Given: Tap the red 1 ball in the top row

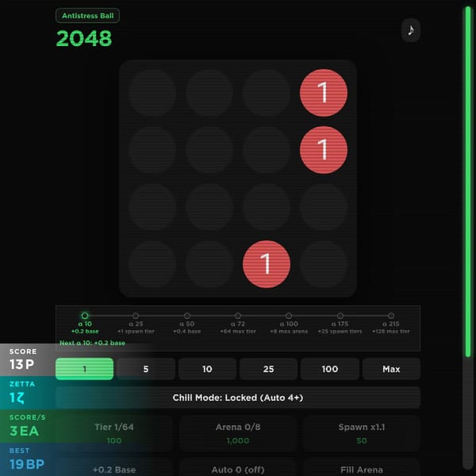Looking at the screenshot, I should pyautogui.click(x=324, y=93).
